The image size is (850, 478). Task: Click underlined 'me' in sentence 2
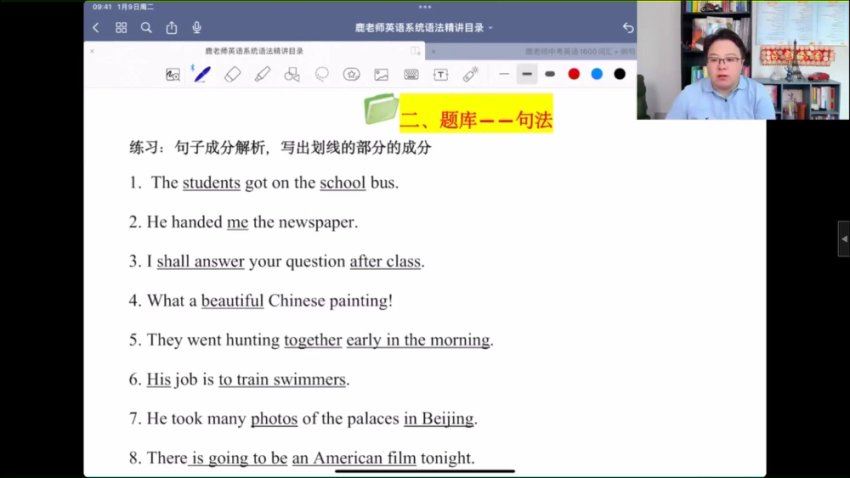tap(237, 222)
